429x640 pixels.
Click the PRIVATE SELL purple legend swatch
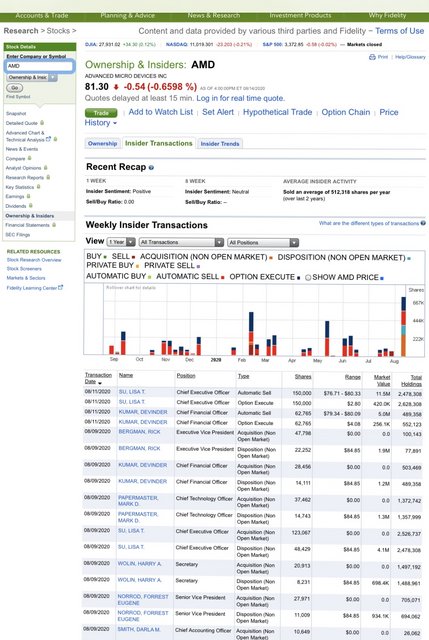click(198, 267)
